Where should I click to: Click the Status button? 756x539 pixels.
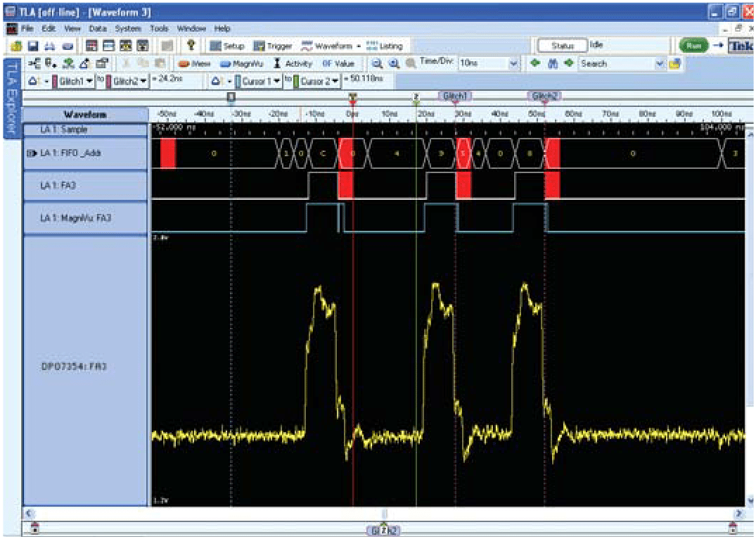coord(561,46)
